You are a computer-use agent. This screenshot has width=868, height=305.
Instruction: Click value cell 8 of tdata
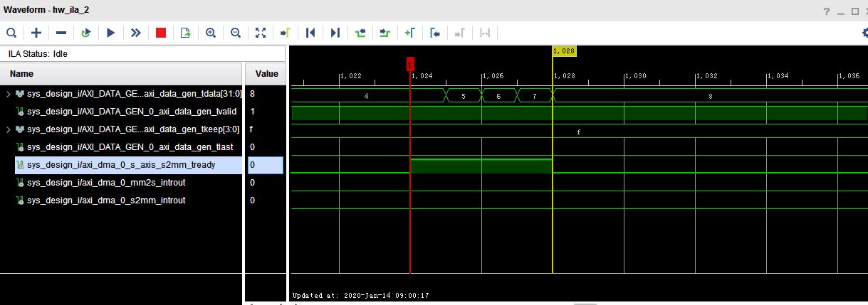click(x=266, y=94)
